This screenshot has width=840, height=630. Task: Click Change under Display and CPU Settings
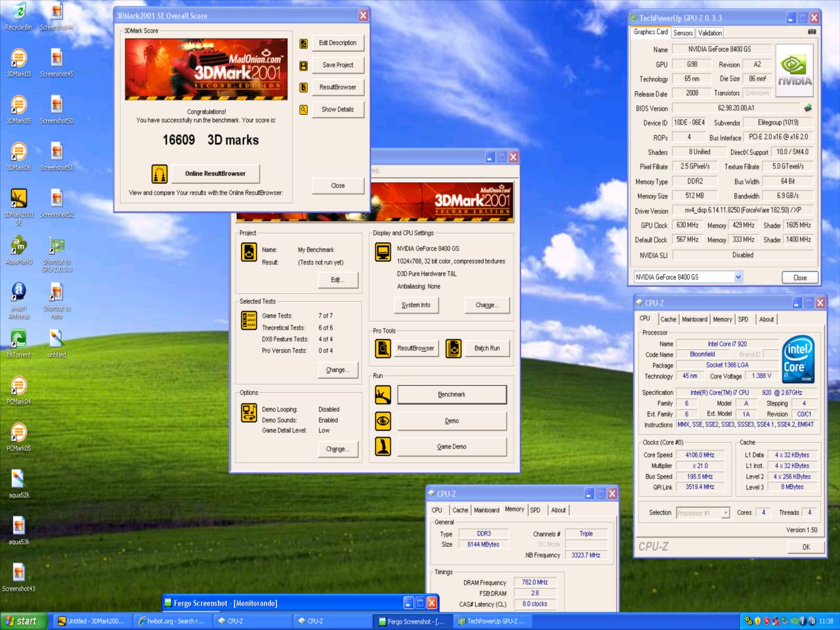pos(487,305)
